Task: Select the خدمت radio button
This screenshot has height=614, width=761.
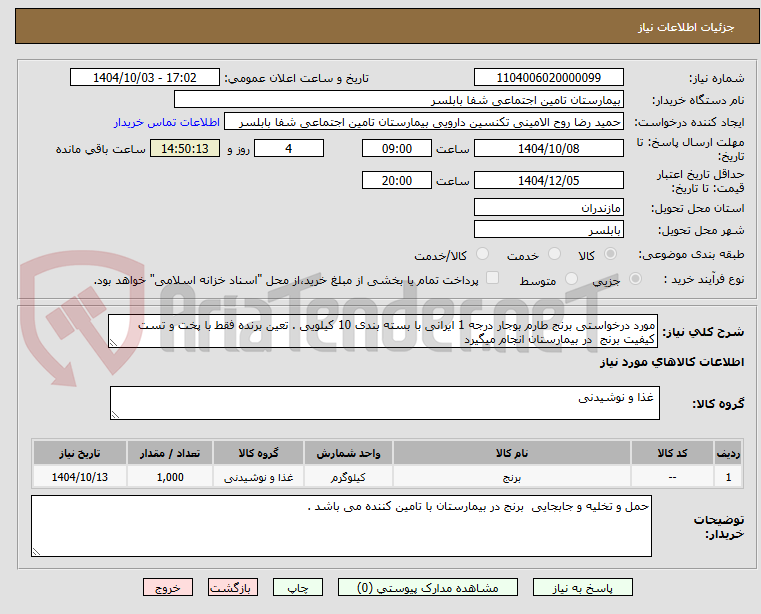Action: pos(554,254)
